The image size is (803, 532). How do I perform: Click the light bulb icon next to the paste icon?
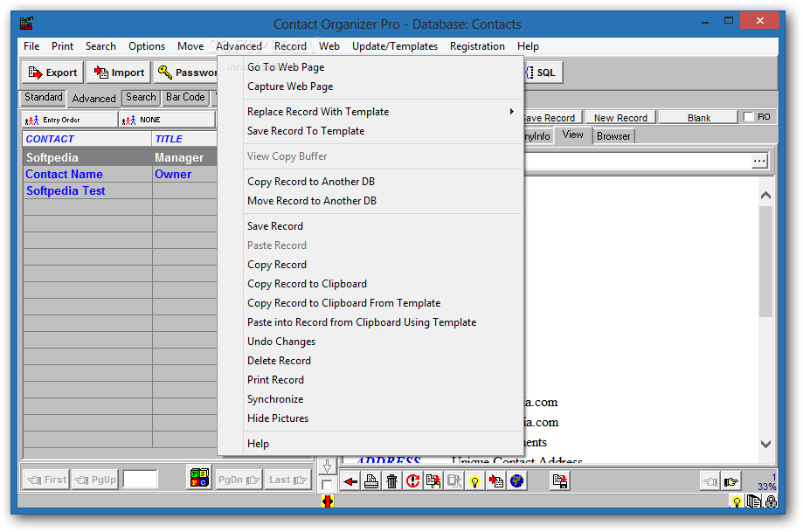click(475, 481)
